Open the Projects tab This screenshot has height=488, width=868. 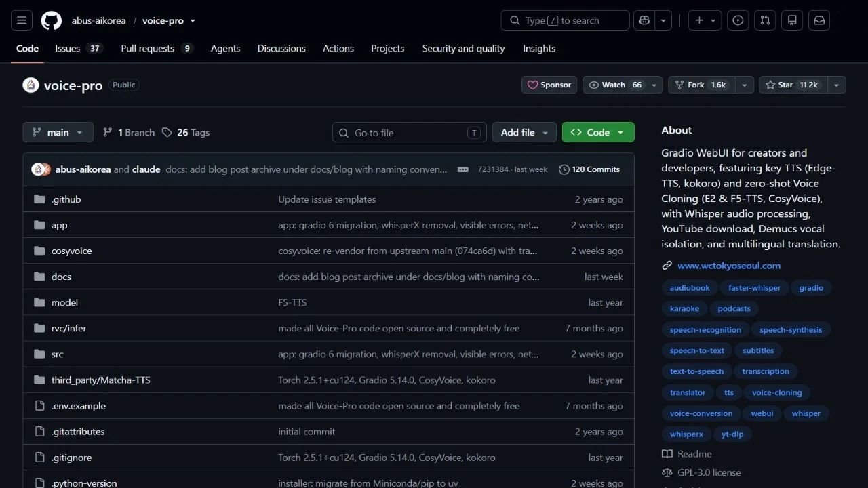388,48
